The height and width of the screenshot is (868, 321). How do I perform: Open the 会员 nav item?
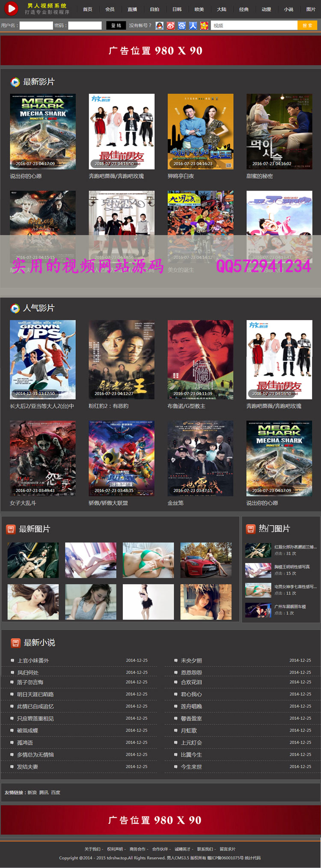click(x=110, y=9)
